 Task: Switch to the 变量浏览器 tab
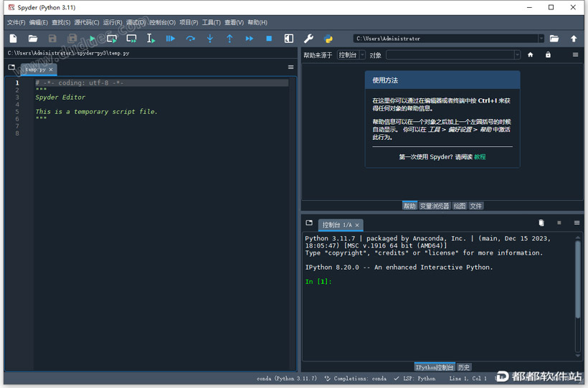435,206
